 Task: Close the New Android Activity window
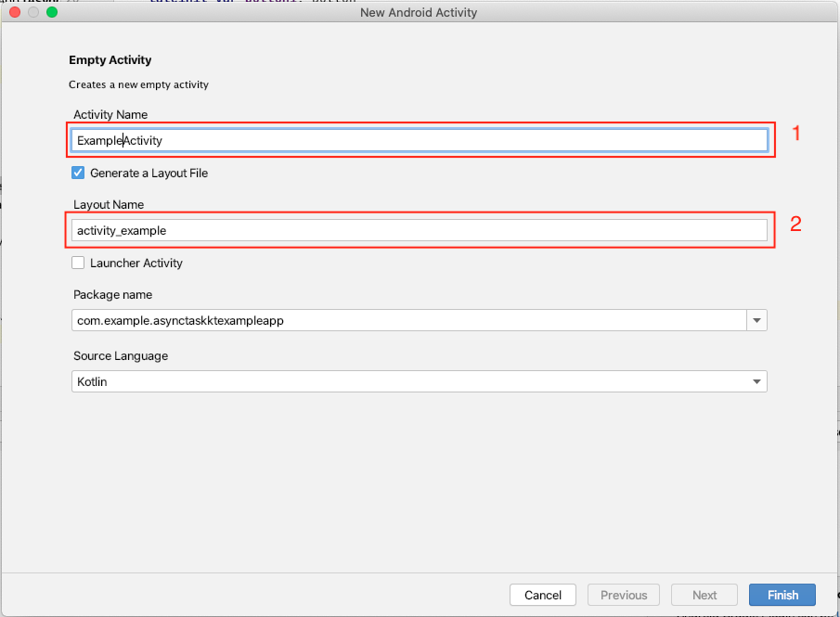(15, 12)
